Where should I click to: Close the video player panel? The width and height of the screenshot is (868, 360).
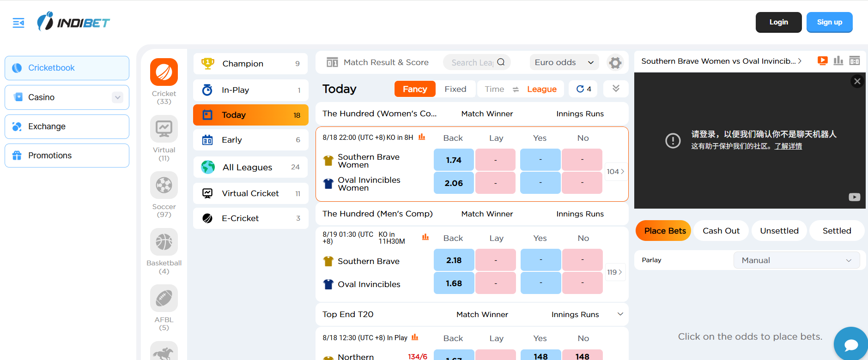(x=857, y=81)
